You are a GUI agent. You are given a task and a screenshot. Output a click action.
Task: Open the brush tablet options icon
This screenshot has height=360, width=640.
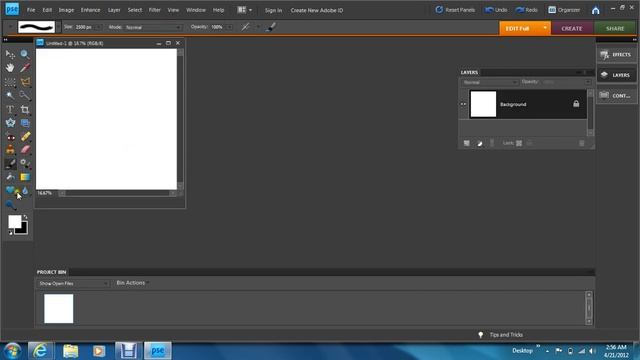[271, 27]
